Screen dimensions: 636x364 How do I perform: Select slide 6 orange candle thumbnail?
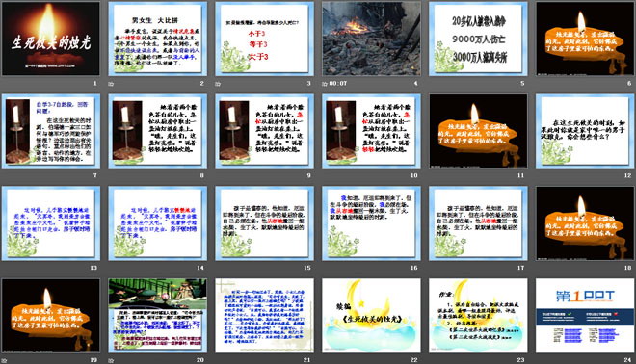[585, 39]
